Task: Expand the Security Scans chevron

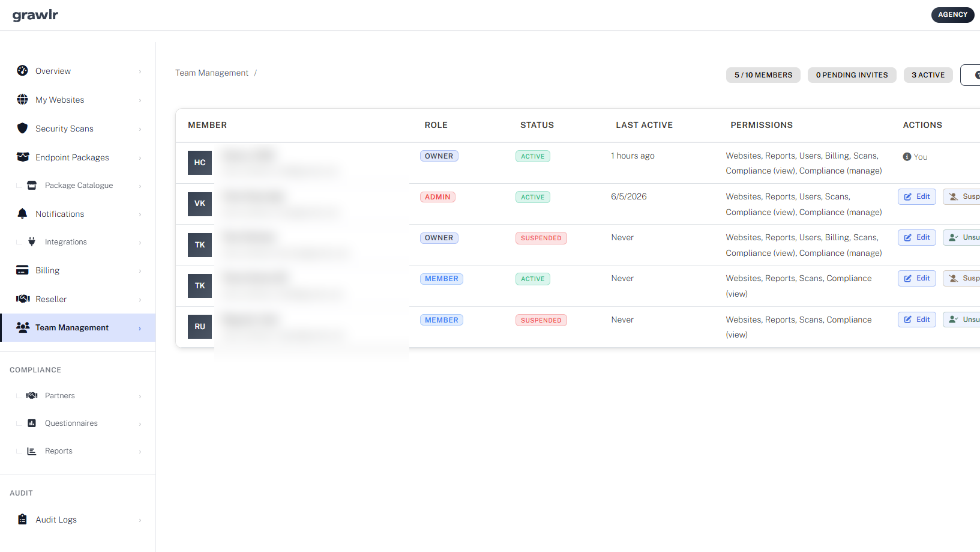Action: coord(140,129)
